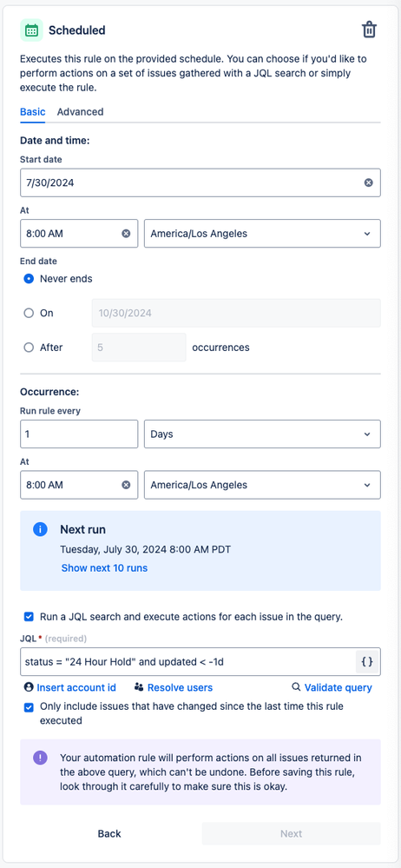
Task: Switch to the Advanced tab
Action: pos(80,112)
